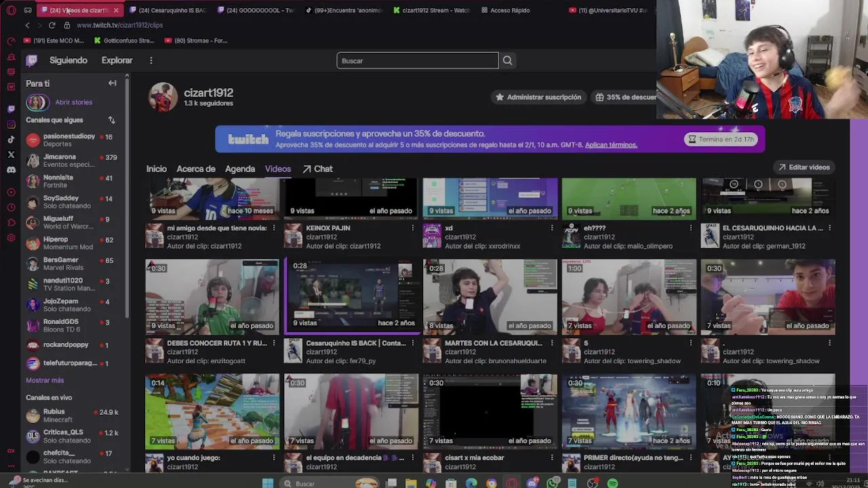Open the Aplican términos link
Image resolution: width=868 pixels, height=488 pixels.
coord(611,145)
